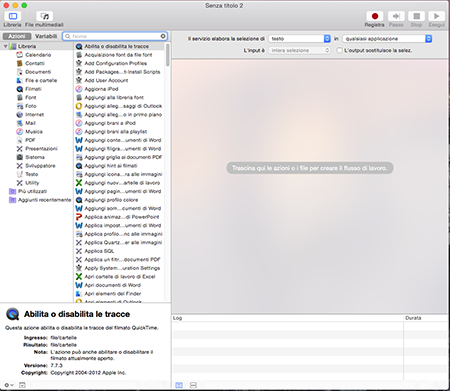The width and height of the screenshot is (450, 391).
Task: Select Apri cartelle di lavoro di Excel action
Action: pyautogui.click(x=119, y=277)
